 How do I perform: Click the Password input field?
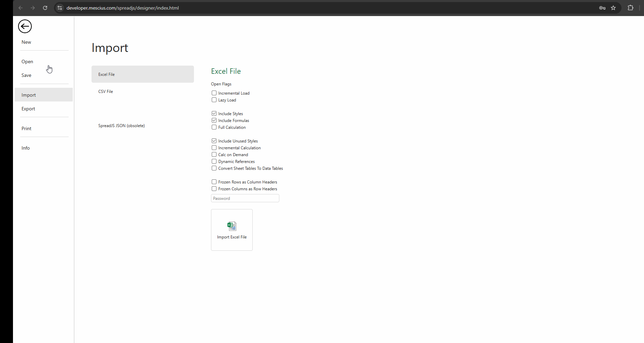coord(245,198)
